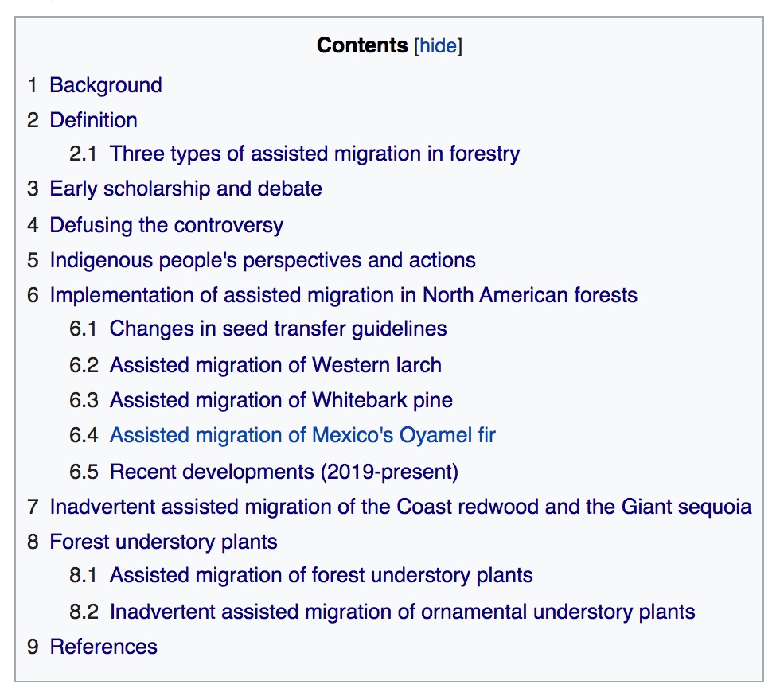The width and height of the screenshot is (780, 700).
Task: Jump to Recent developments (2019-present)
Action: [283, 472]
